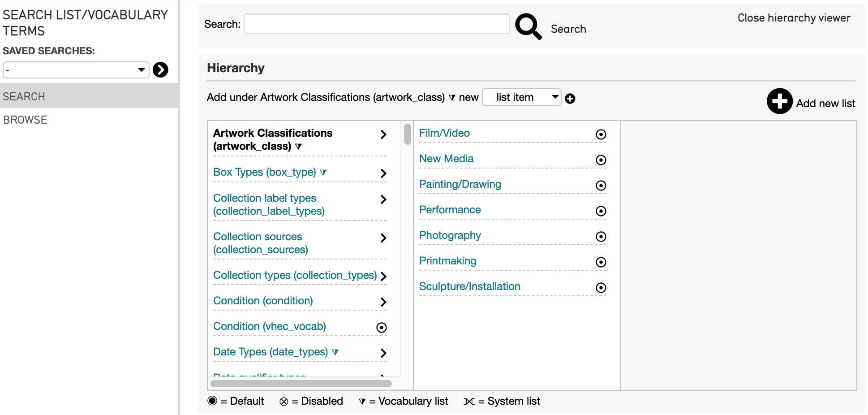
Task: Click small plus icon beside list item dropdown
Action: pos(570,99)
